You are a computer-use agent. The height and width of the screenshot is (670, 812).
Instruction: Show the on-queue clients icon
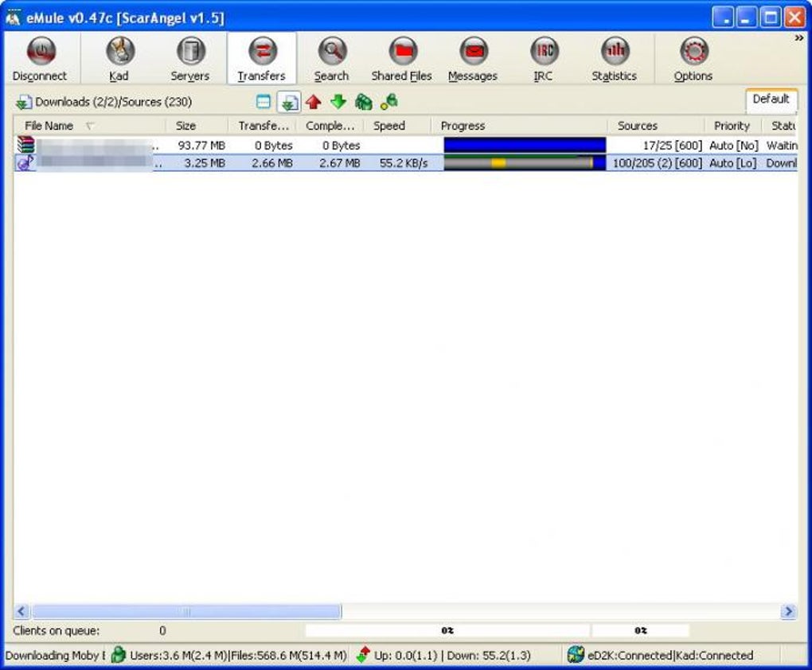[364, 102]
